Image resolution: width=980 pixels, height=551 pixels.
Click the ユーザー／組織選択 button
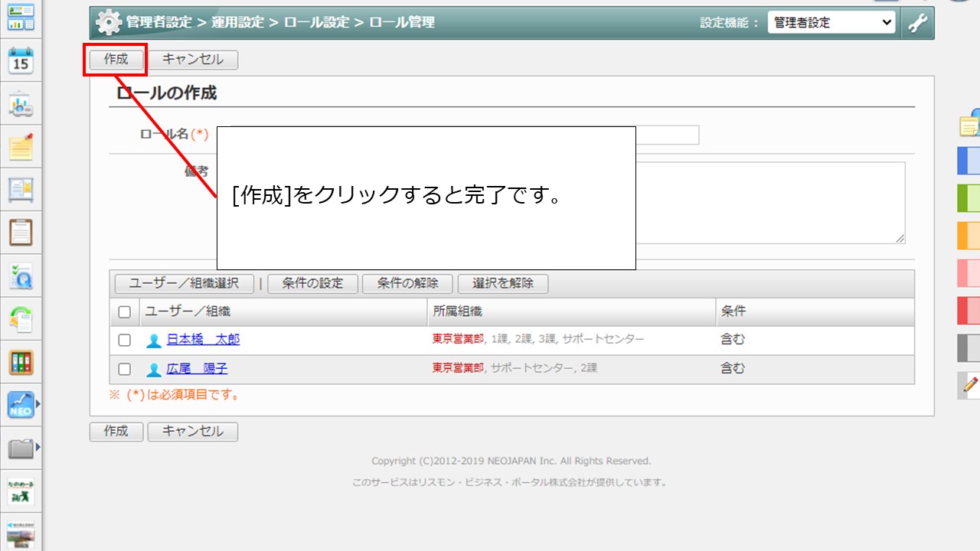(x=184, y=284)
